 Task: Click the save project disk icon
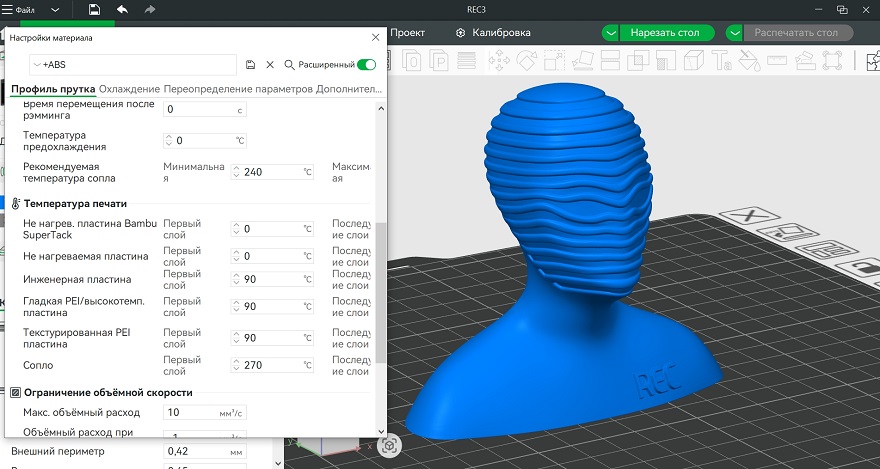click(x=94, y=9)
